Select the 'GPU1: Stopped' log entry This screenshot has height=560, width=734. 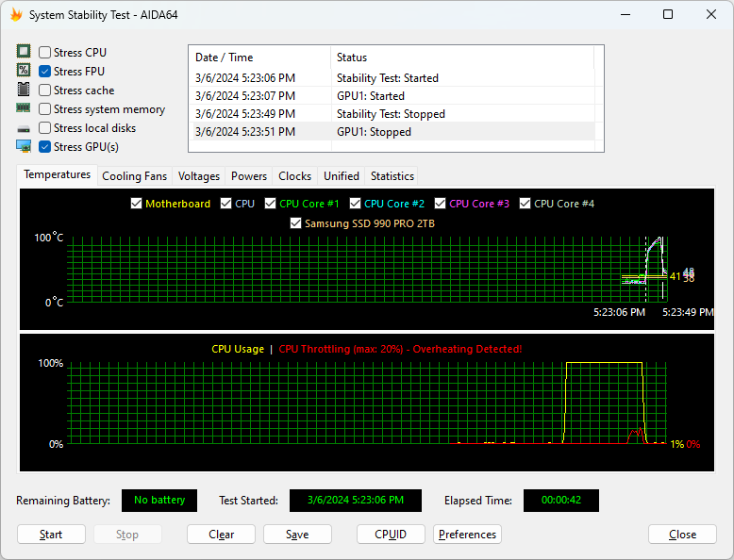pyautogui.click(x=374, y=132)
